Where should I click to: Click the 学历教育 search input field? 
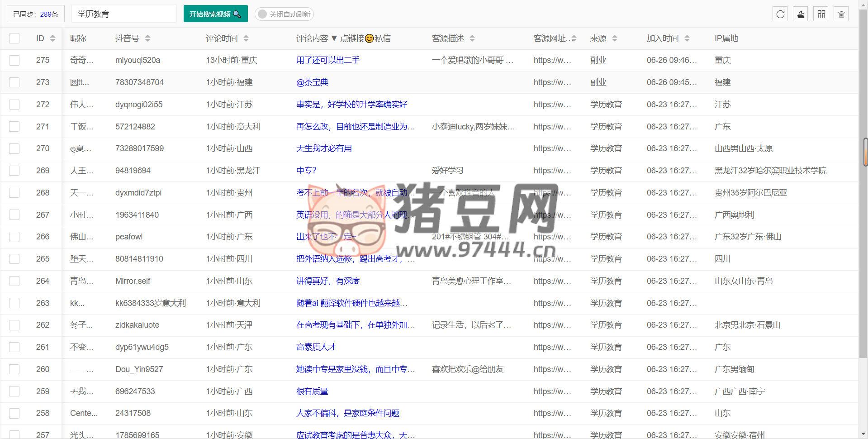[124, 14]
